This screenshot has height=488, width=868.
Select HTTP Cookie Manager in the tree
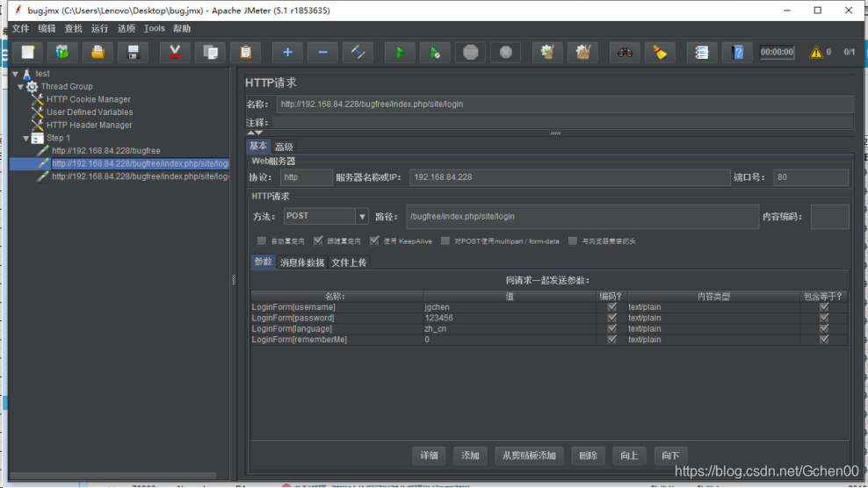[89, 99]
